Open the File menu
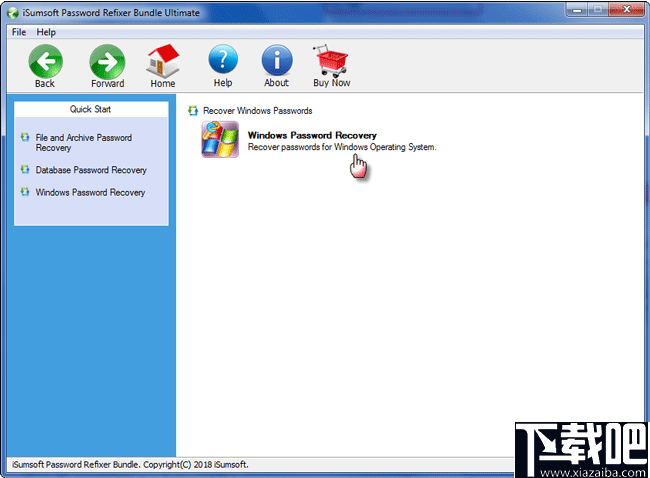650x478 pixels. click(x=19, y=32)
